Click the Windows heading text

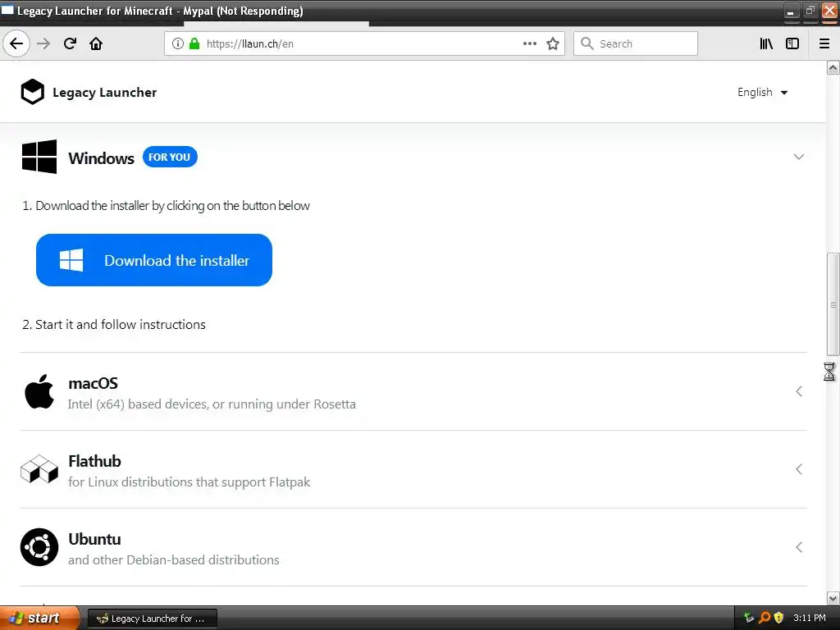(101, 158)
